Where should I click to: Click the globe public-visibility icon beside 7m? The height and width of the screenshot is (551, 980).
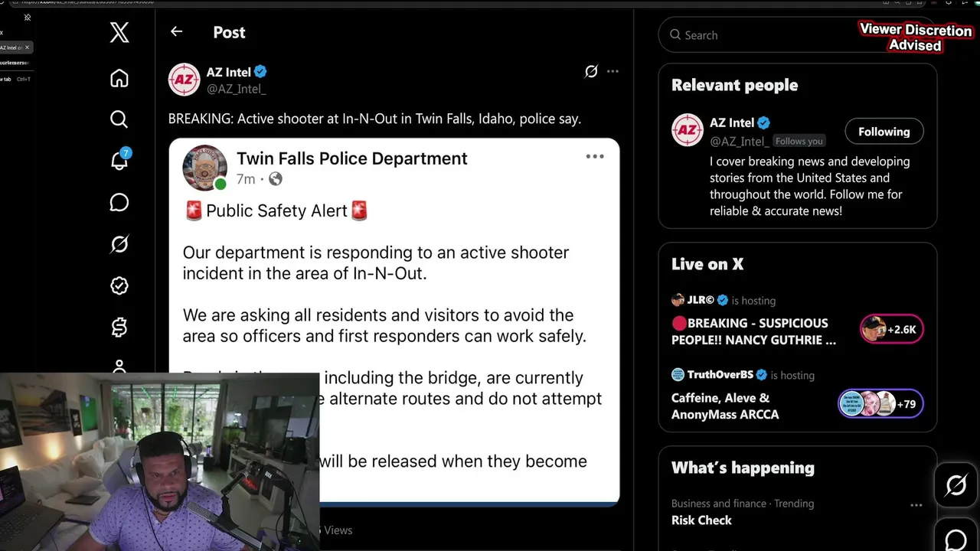[x=276, y=179]
